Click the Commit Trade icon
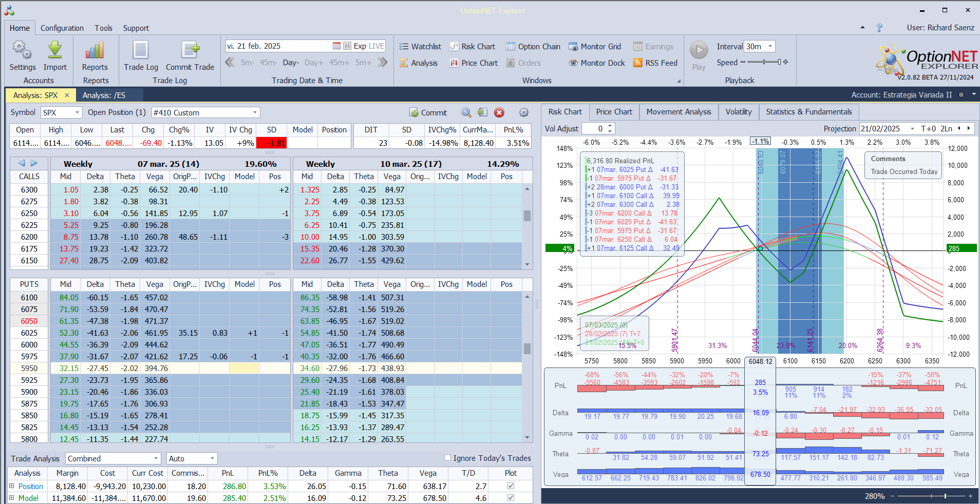The height and width of the screenshot is (504, 980). point(190,50)
